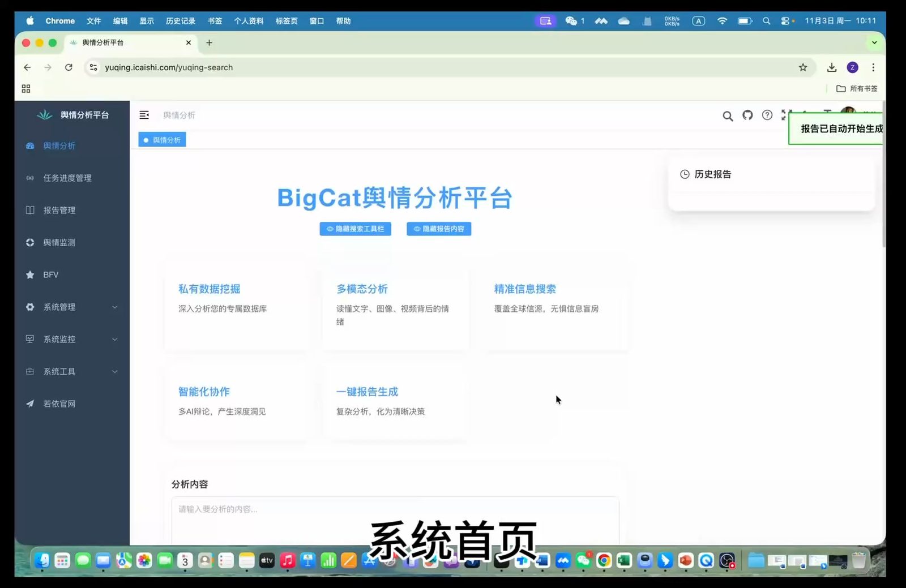Open Music app in the Dock

pos(288,561)
